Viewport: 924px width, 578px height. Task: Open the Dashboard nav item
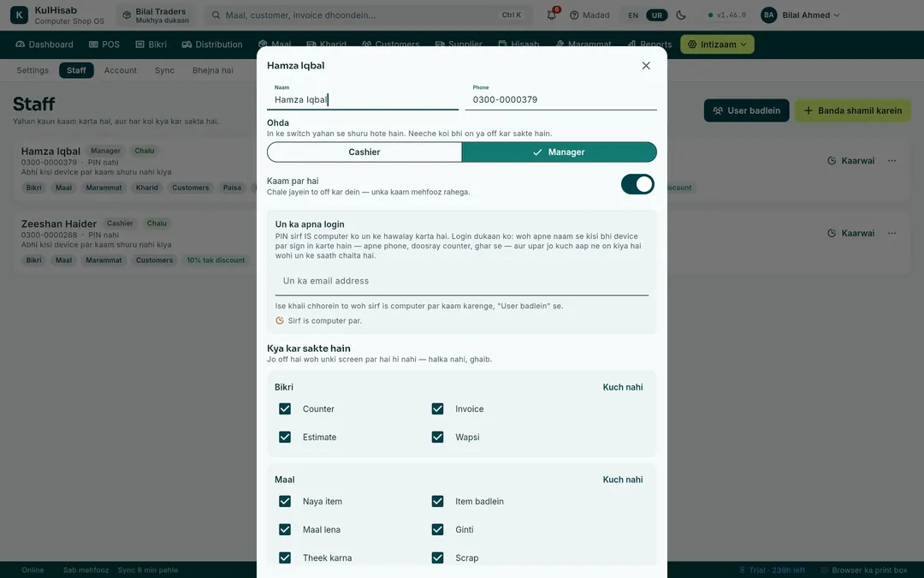[x=44, y=45]
